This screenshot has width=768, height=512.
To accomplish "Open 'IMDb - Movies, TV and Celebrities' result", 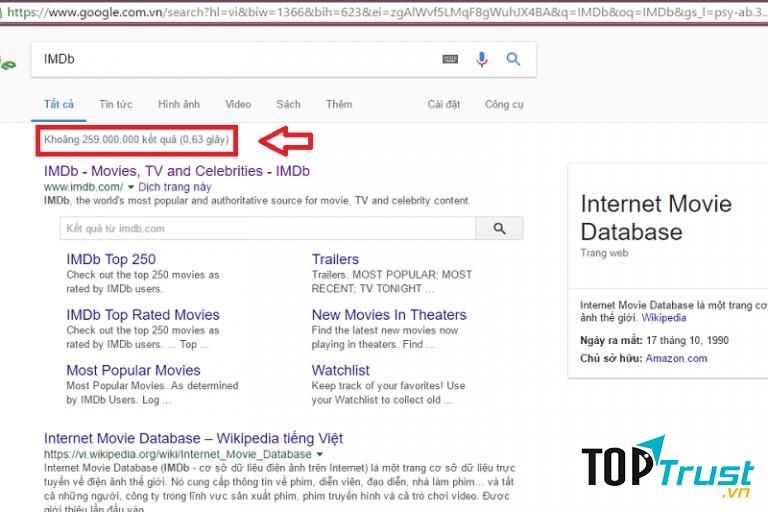I will click(177, 171).
